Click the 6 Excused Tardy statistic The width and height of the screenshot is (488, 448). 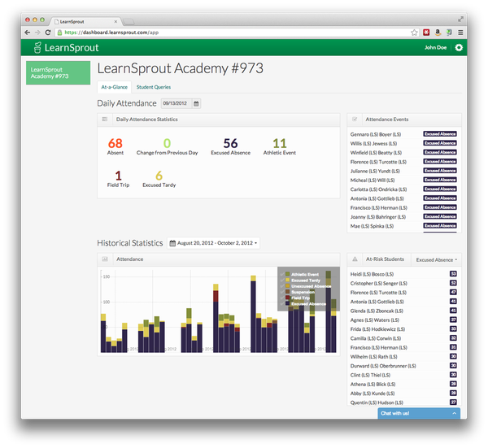point(159,179)
